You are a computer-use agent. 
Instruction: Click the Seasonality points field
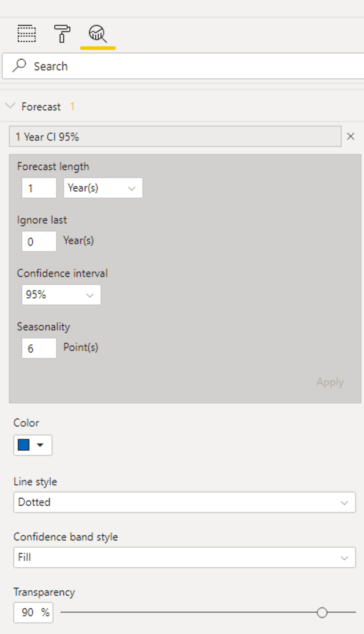click(39, 348)
